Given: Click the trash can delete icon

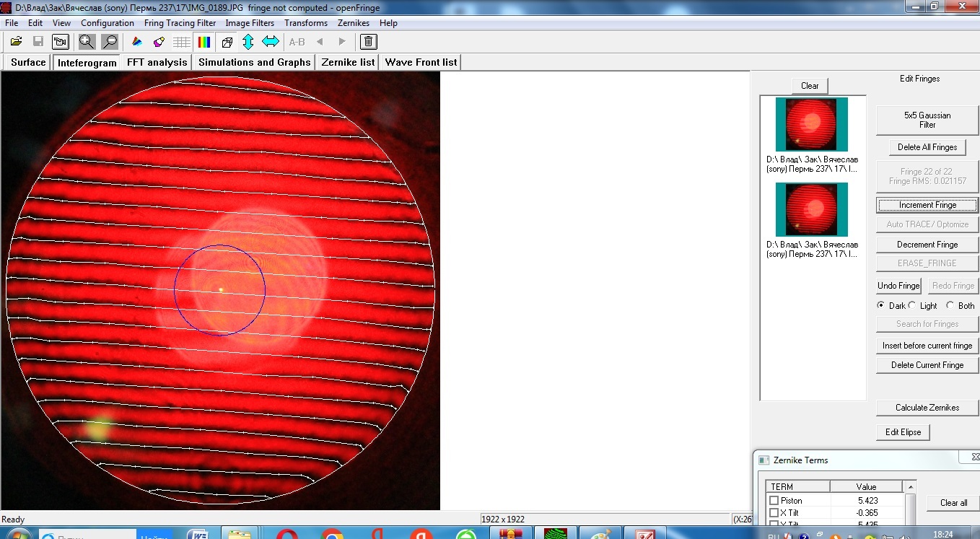Looking at the screenshot, I should click(x=368, y=42).
